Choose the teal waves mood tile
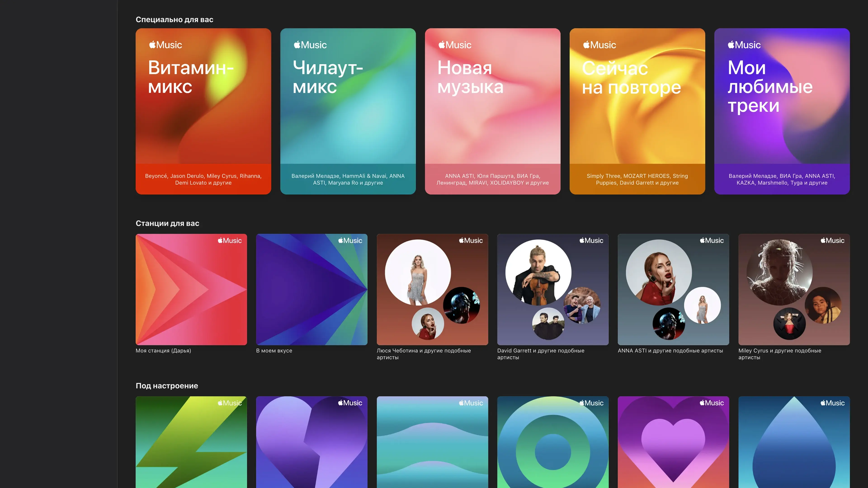 pyautogui.click(x=432, y=442)
